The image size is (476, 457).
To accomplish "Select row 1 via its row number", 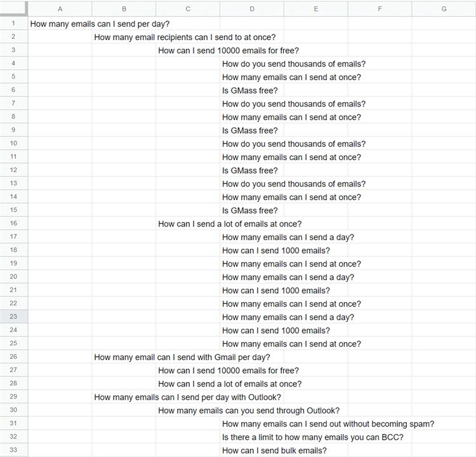I will (13, 23).
